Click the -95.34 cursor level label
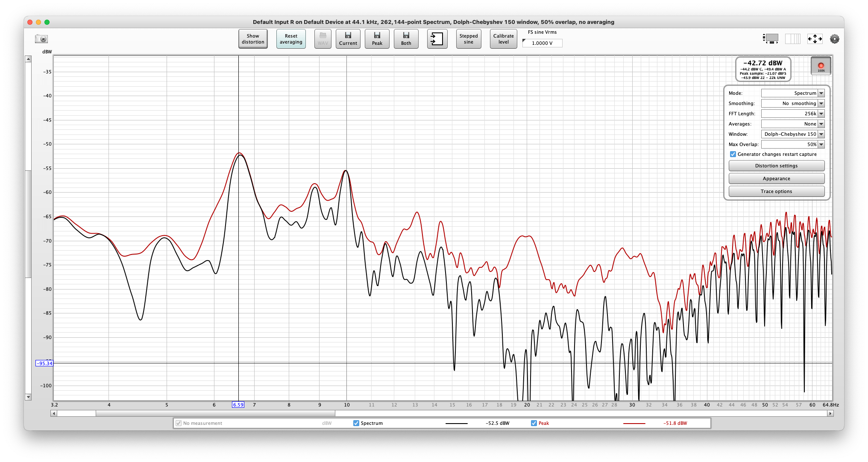868x462 pixels. 44,363
